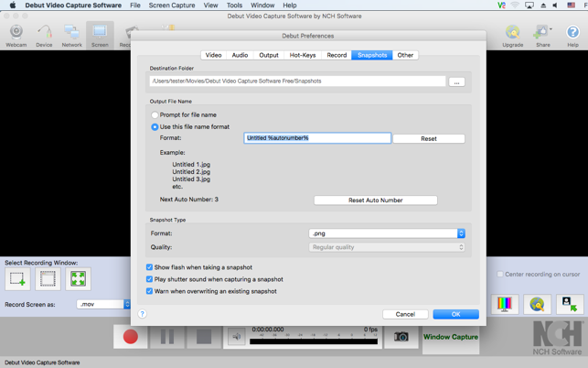Toggle 'Play shutter sound when capturing a snapshot'
Screen dimensions: 588x368
(x=150, y=279)
